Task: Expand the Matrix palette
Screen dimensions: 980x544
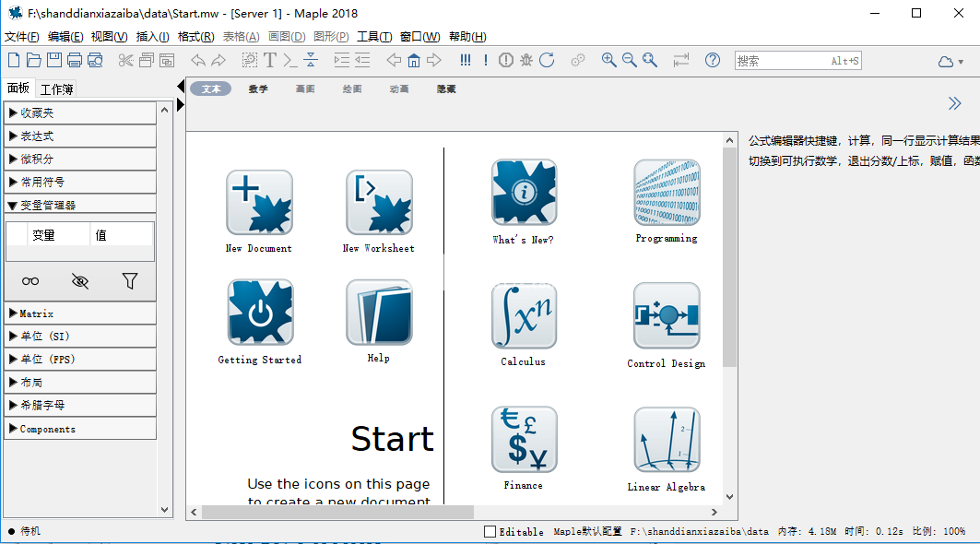Action: 80,313
